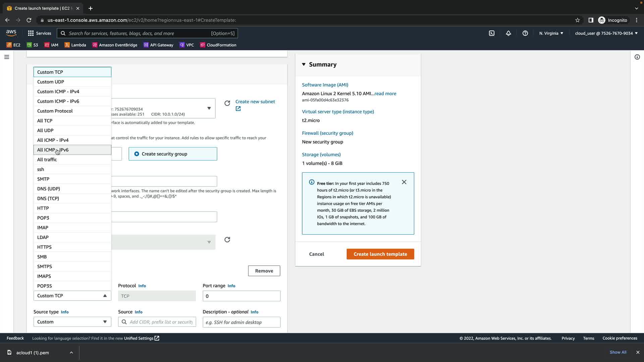Open the notifications bell
The height and width of the screenshot is (362, 644).
pos(508,33)
